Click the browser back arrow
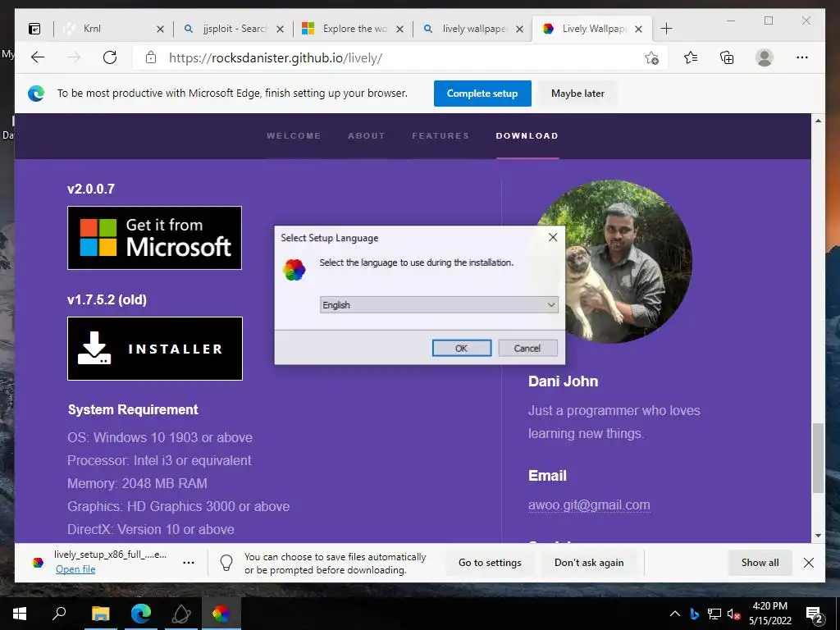Image resolution: width=840 pixels, height=630 pixels. click(38, 57)
